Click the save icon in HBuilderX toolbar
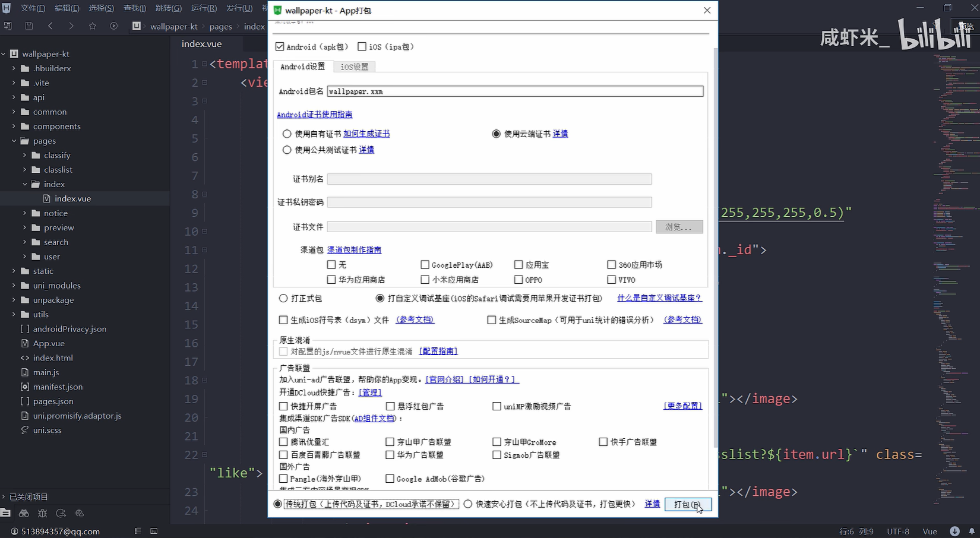980x538 pixels. pyautogui.click(x=29, y=26)
